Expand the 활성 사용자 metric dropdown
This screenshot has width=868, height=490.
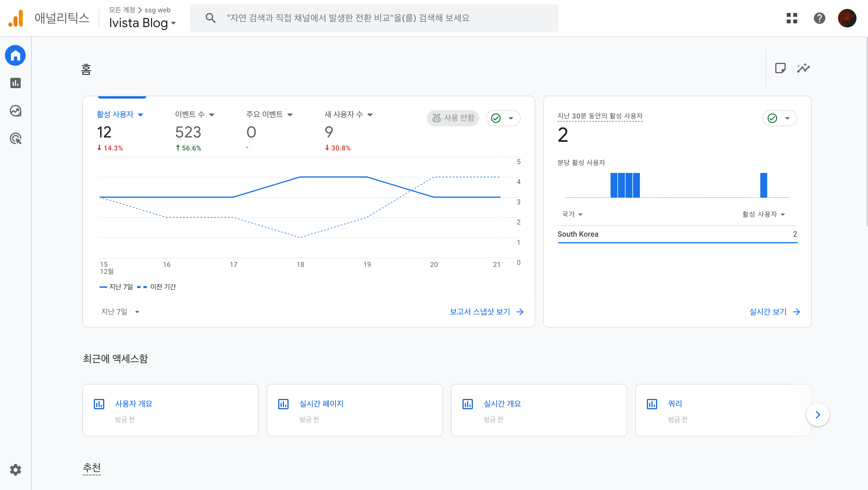(120, 114)
